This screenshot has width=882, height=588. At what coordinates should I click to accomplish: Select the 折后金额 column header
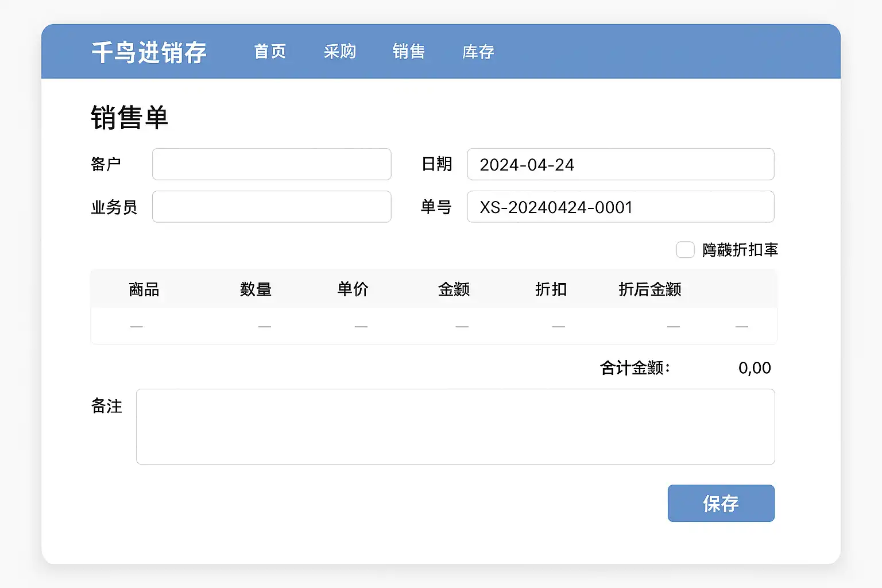[x=649, y=289]
